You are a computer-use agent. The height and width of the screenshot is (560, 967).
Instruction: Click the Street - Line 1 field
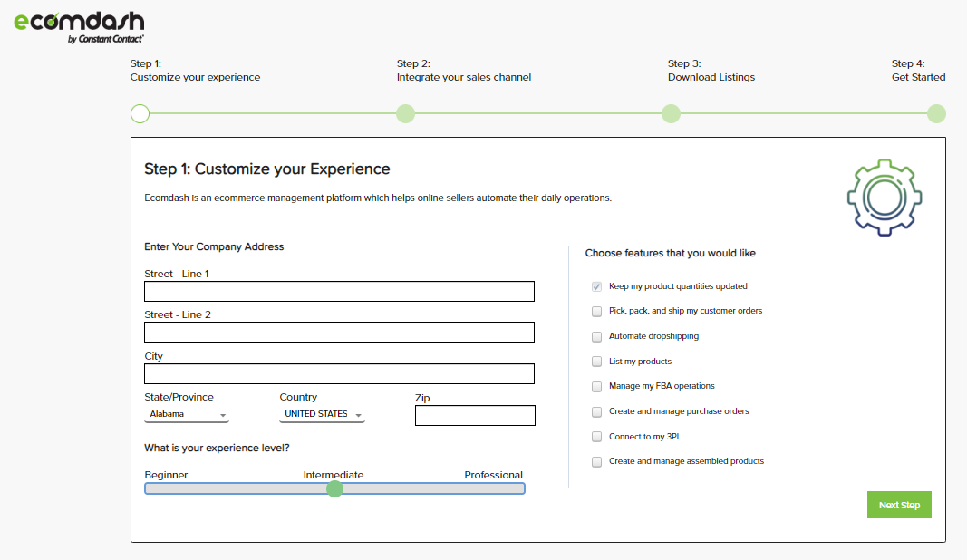339,291
